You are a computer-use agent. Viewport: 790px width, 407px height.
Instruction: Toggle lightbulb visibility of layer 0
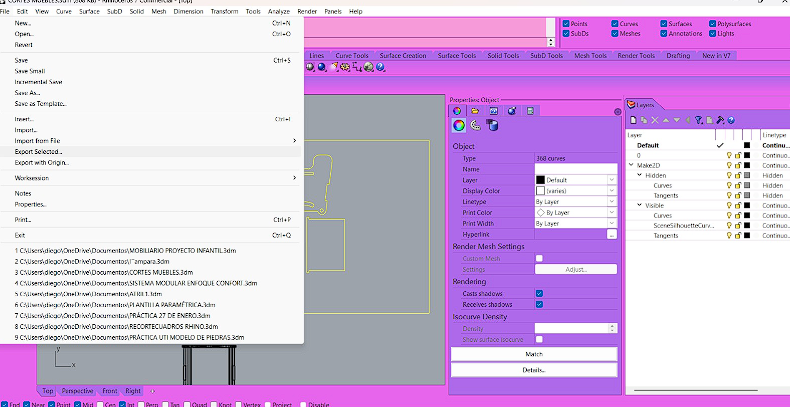[729, 155]
